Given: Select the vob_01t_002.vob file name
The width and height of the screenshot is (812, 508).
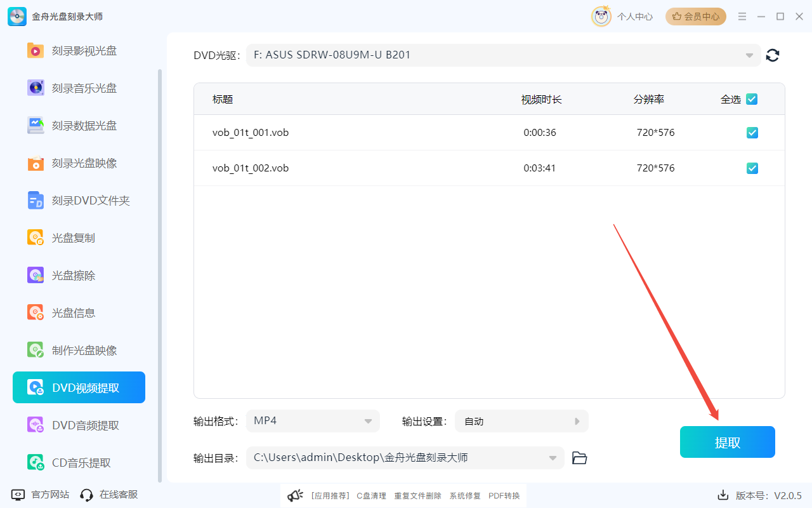Looking at the screenshot, I should [251, 168].
